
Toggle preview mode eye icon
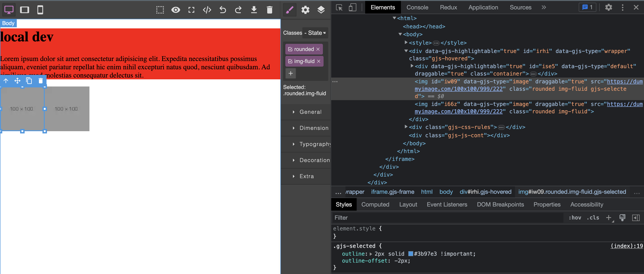click(176, 10)
